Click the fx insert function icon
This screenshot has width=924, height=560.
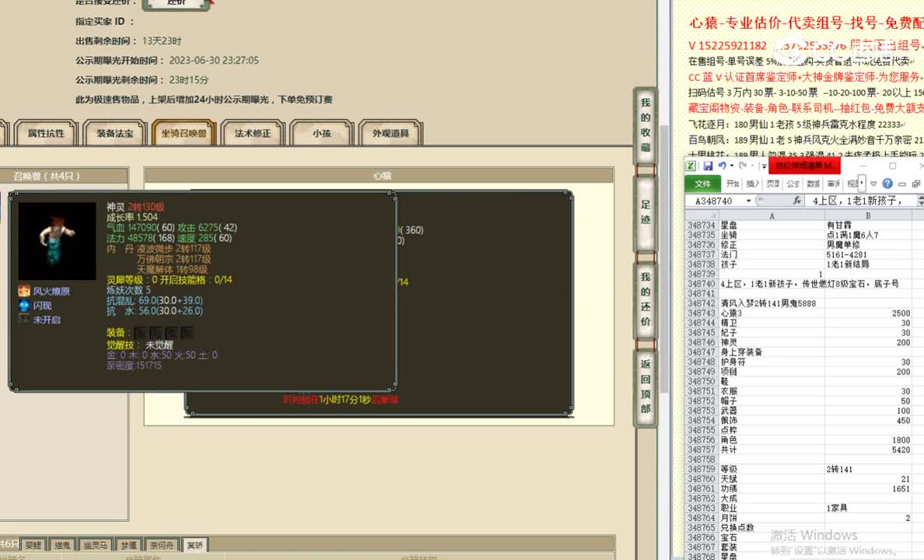[x=796, y=201]
